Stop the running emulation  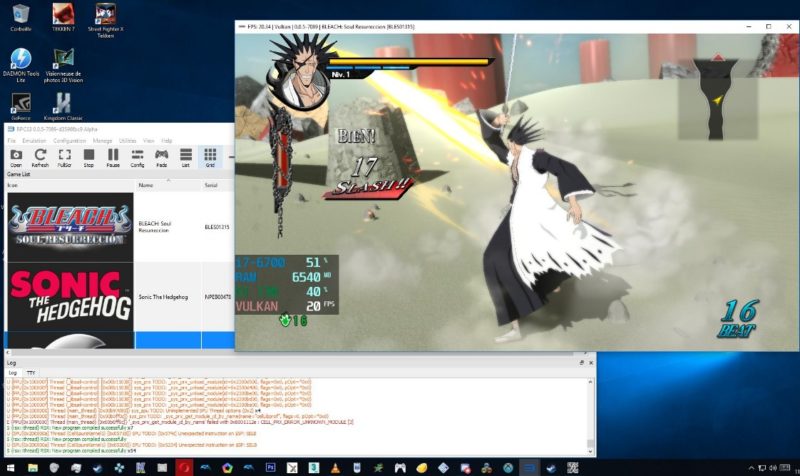click(x=89, y=158)
